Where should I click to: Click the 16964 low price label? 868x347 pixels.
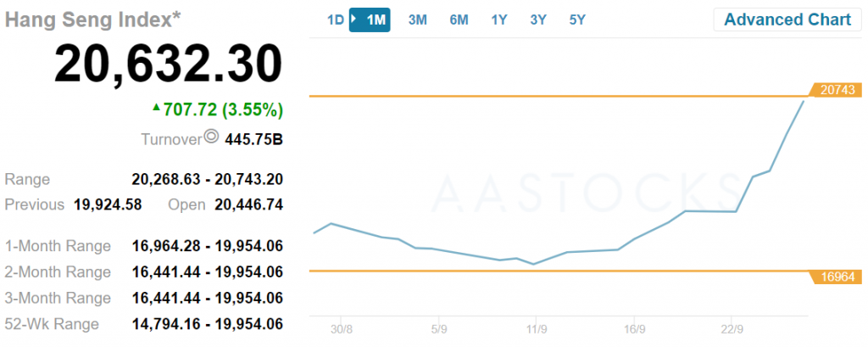click(x=836, y=277)
